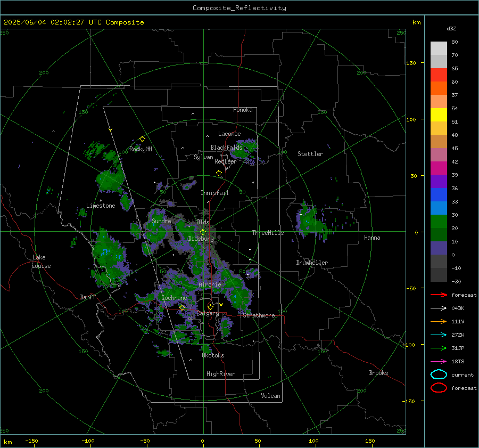Image resolution: width=479 pixels, height=448 pixels.
Task: Click the red forecast ellipse legend icon
Action: [x=439, y=388]
